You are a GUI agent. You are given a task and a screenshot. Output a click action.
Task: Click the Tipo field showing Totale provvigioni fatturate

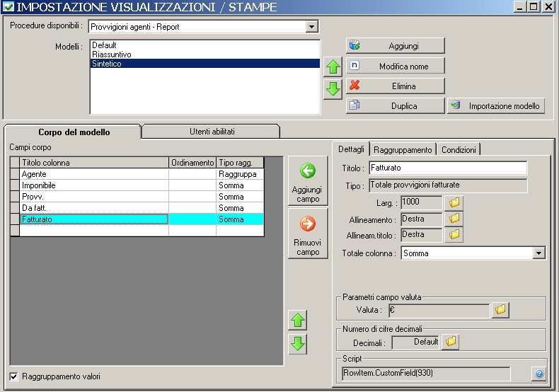448,185
